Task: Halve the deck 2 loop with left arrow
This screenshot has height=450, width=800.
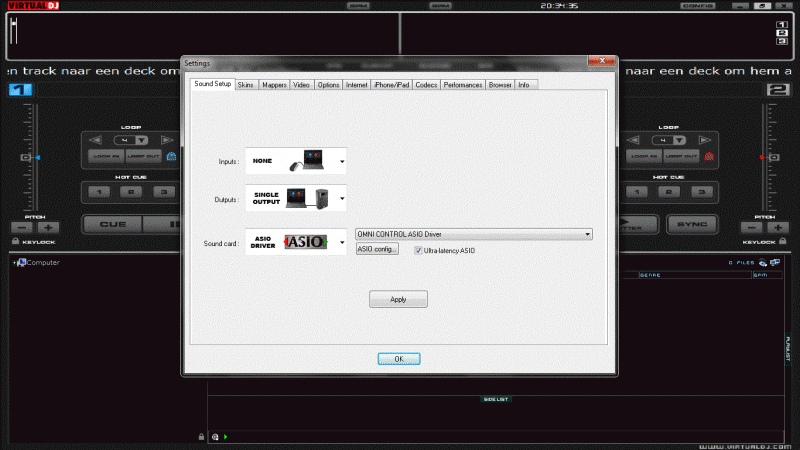Action: 633,140
